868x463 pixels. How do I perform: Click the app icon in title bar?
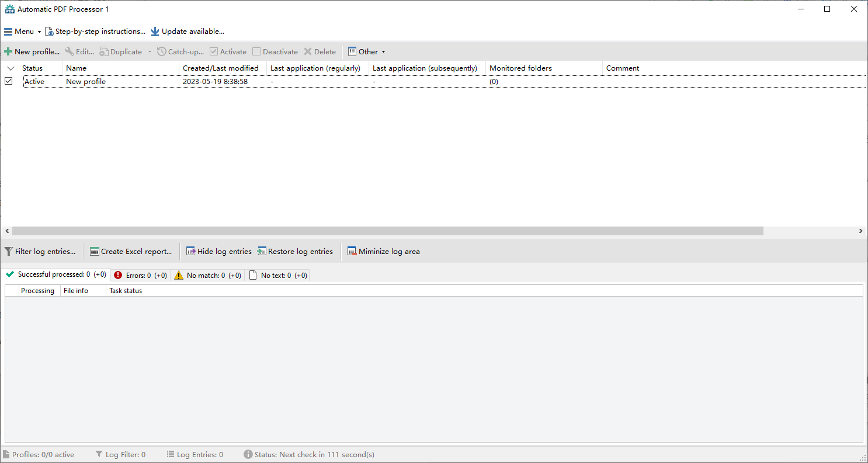pyautogui.click(x=10, y=9)
